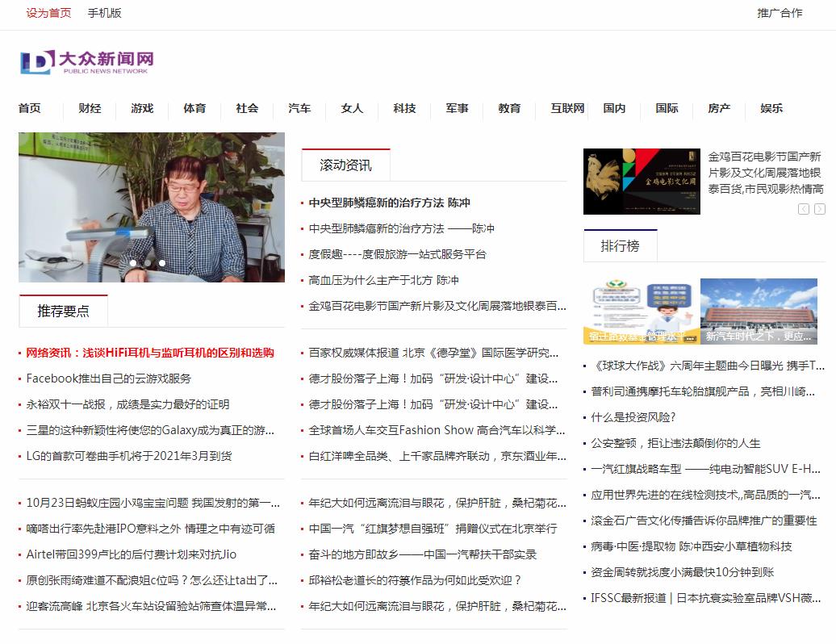The height and width of the screenshot is (644, 836).
Task: Open the bold 中央型肺鳞癌新的治疗方法 陈冲 headline
Action: 389,203
